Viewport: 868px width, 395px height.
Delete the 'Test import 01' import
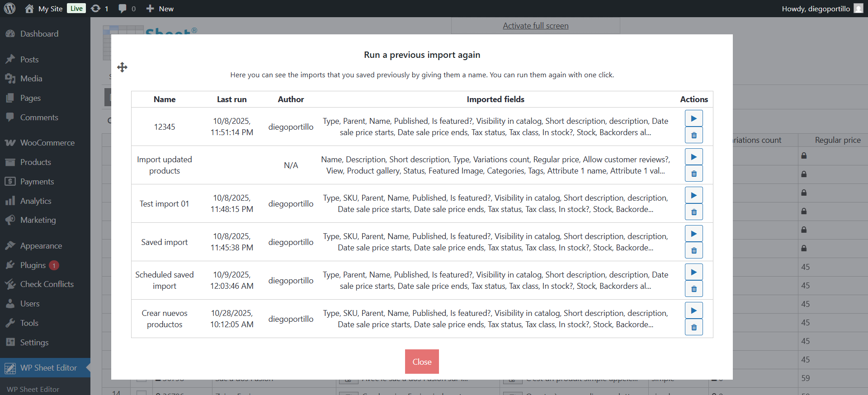pos(693,212)
